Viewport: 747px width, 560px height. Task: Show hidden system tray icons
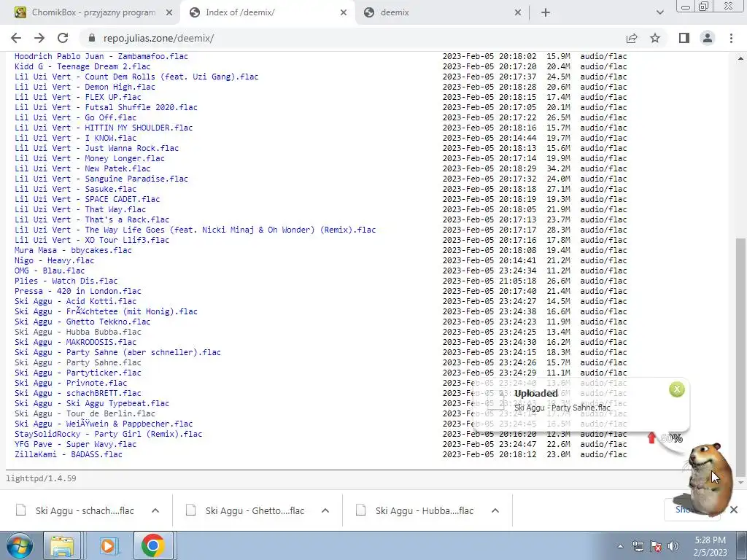pyautogui.click(x=620, y=546)
